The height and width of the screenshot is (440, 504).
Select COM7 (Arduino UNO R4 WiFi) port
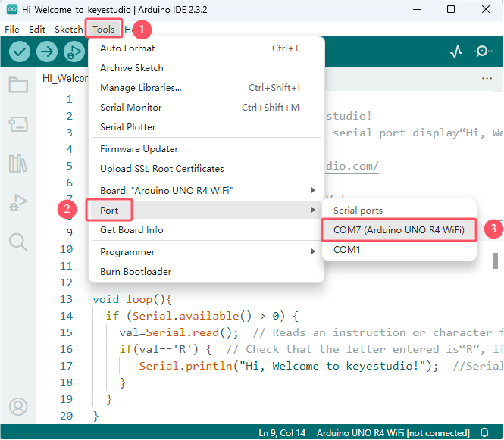[399, 230]
